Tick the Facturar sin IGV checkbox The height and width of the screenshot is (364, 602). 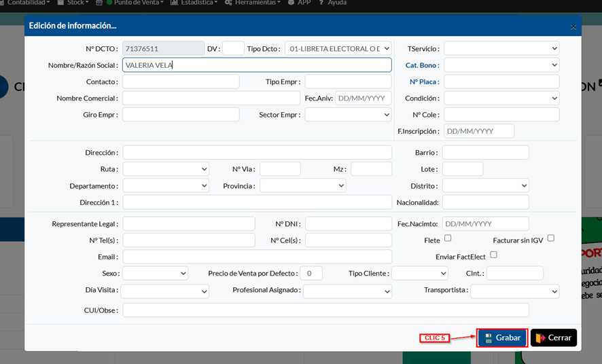(551, 238)
